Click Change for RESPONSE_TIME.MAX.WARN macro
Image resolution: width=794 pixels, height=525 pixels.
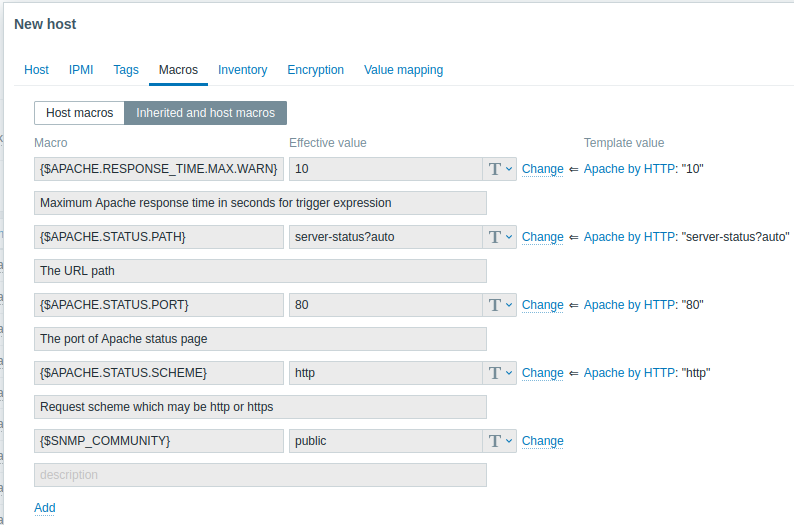click(x=543, y=169)
